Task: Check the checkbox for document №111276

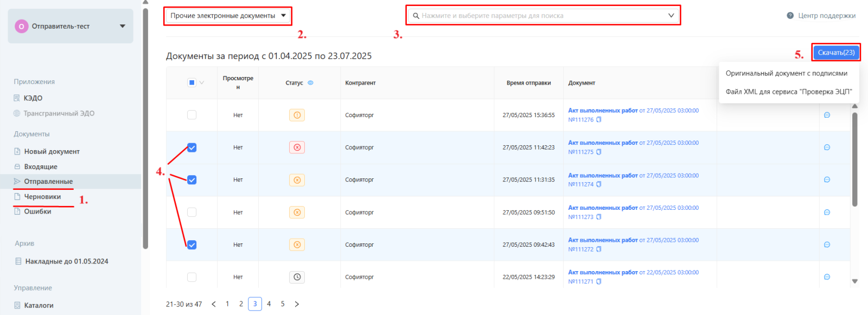Action: (x=192, y=115)
